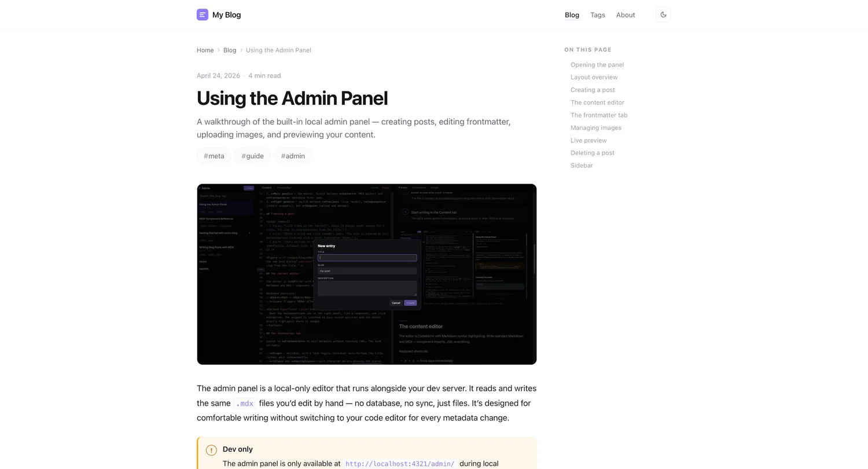Open the localhost:4321/admin link

pos(400,464)
